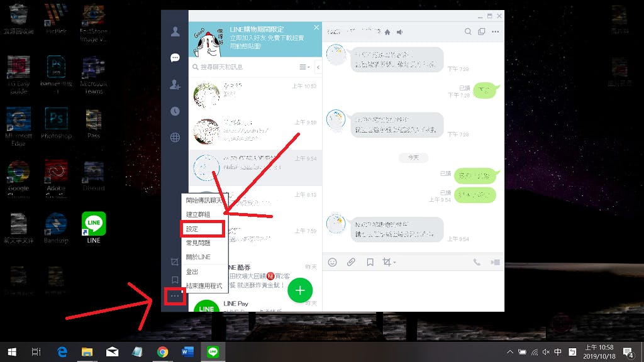This screenshot has height=362, width=644.
Task: Select 建立群組 in the popup menu
Action: click(204, 214)
